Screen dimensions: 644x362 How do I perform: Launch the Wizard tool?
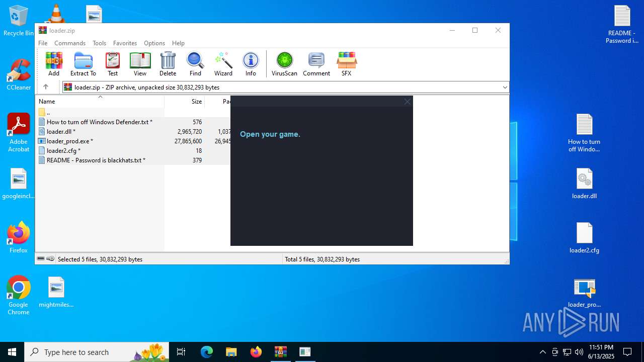point(223,64)
